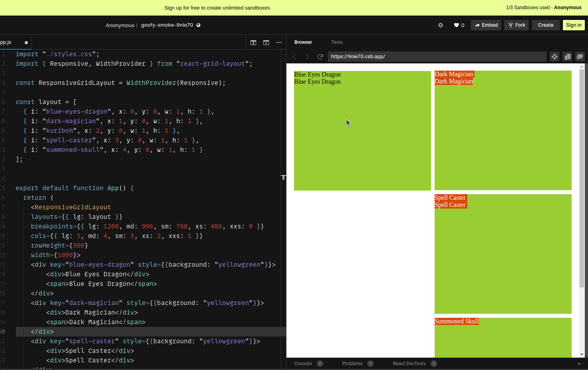Click the preview URL address field

(x=437, y=57)
